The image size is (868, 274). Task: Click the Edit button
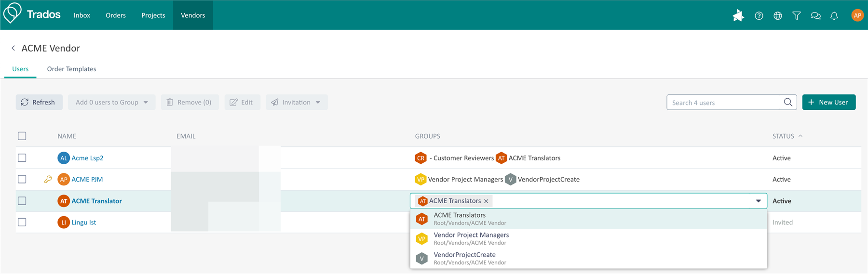coord(242,102)
